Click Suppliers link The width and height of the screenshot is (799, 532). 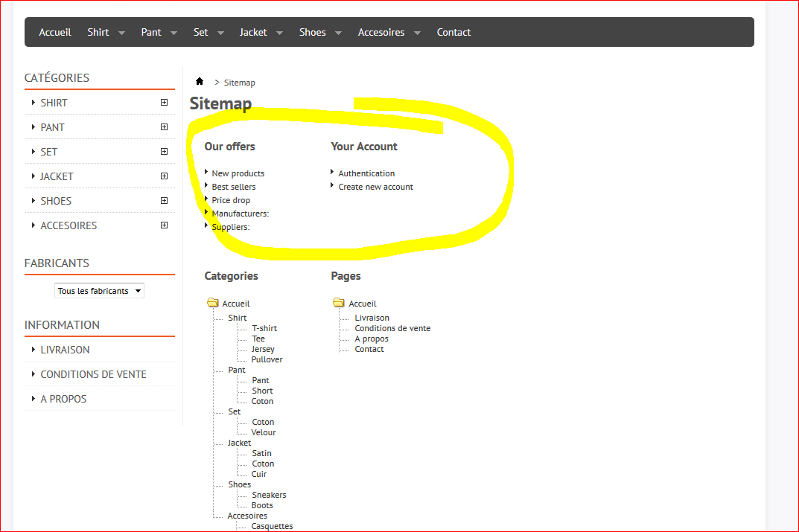tap(231, 227)
